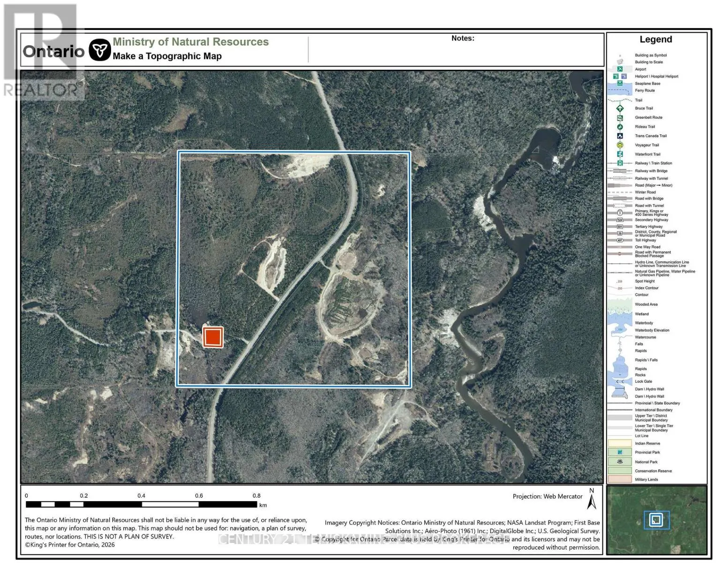The height and width of the screenshot is (563, 728).
Task: Click the Heliport symbol in the legend
Action: 615,76
